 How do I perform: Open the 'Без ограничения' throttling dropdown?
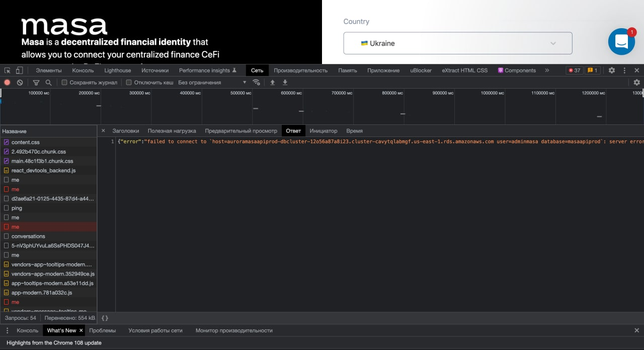point(206,82)
